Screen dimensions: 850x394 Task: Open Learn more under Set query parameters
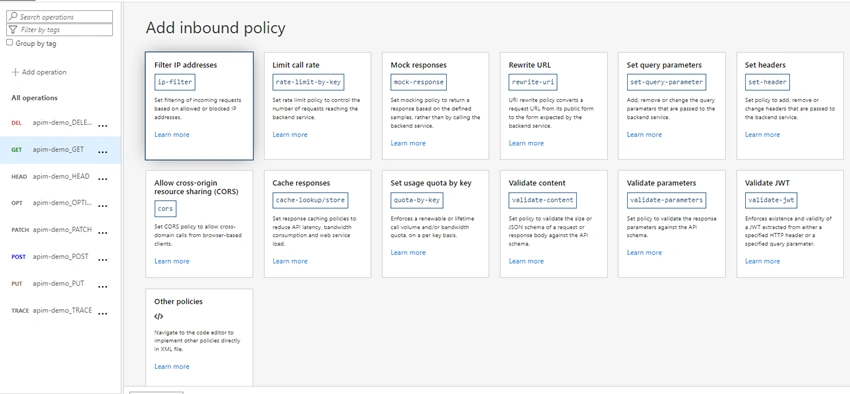(x=645, y=134)
